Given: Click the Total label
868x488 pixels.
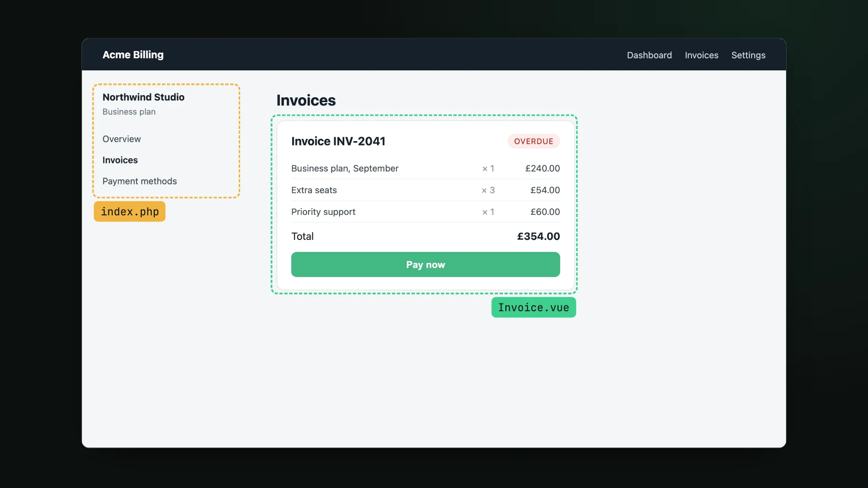Looking at the screenshot, I should pos(302,237).
